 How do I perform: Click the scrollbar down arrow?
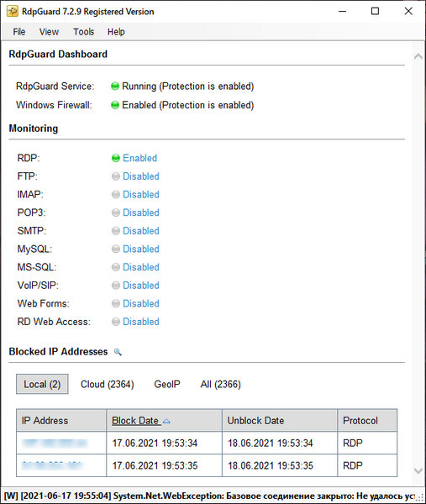click(x=418, y=470)
